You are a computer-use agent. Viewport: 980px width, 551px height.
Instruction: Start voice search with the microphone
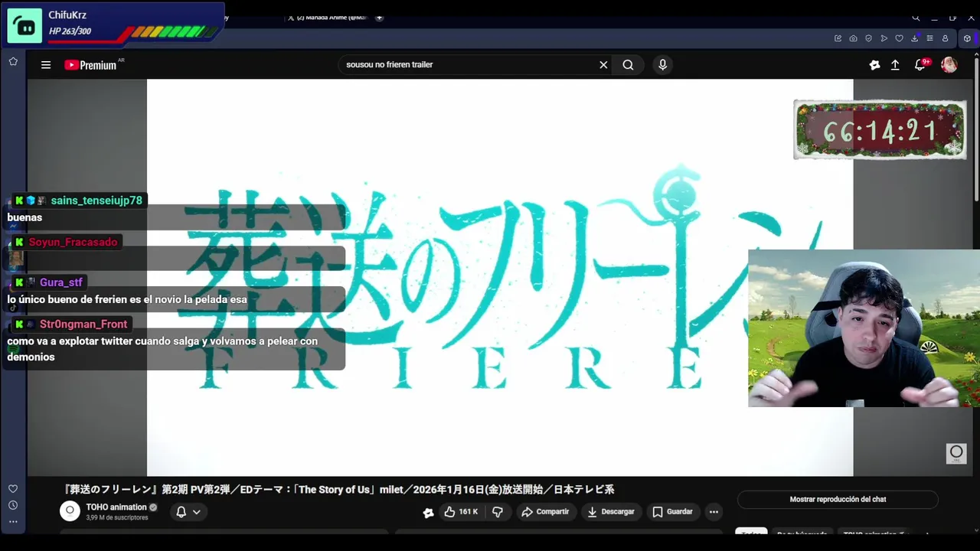663,65
